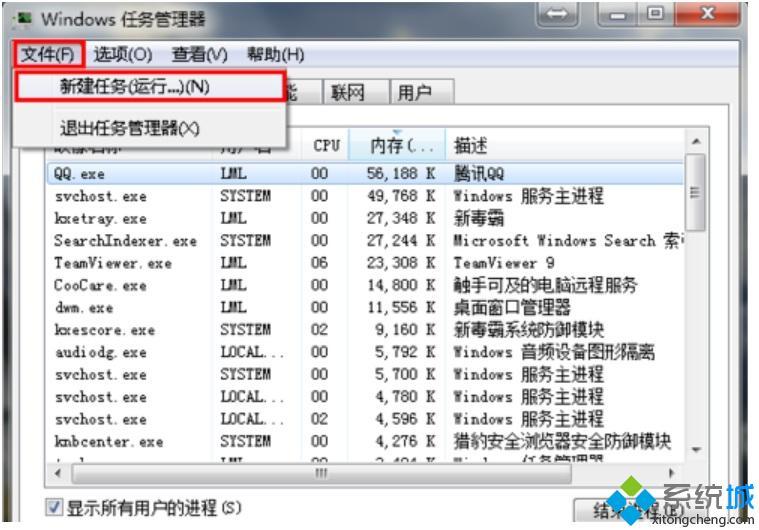Click the vertical scrollbar down arrow
Viewport: 759px width, 530px height.
click(x=696, y=450)
